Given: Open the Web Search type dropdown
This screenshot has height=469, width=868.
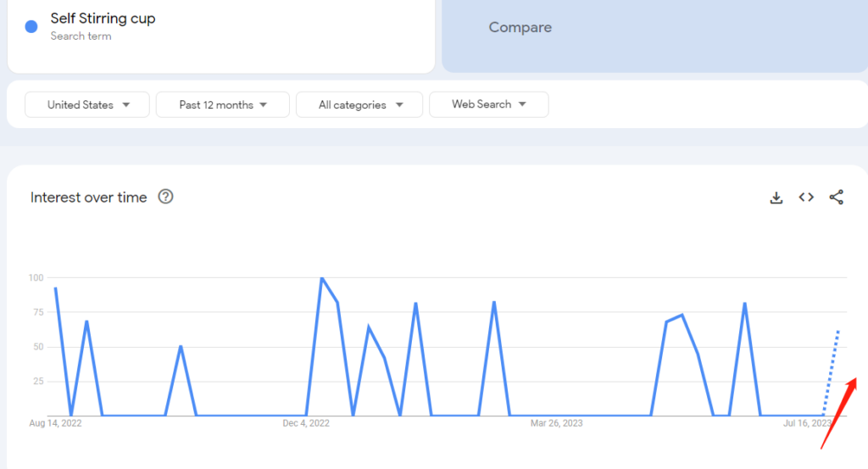Looking at the screenshot, I should 489,104.
